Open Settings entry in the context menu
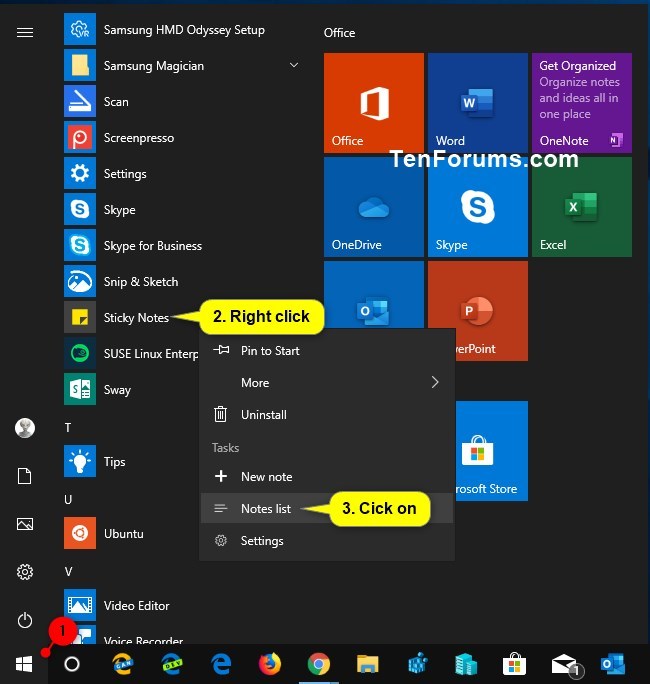650x684 pixels. (x=327, y=540)
